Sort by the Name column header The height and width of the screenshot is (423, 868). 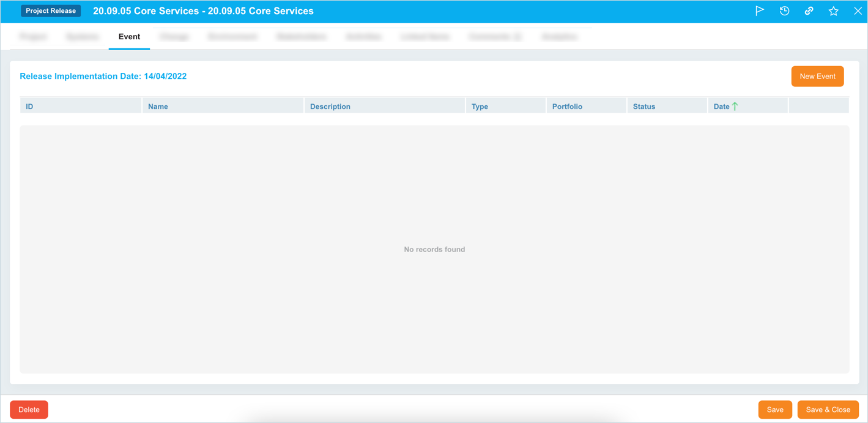coord(158,107)
